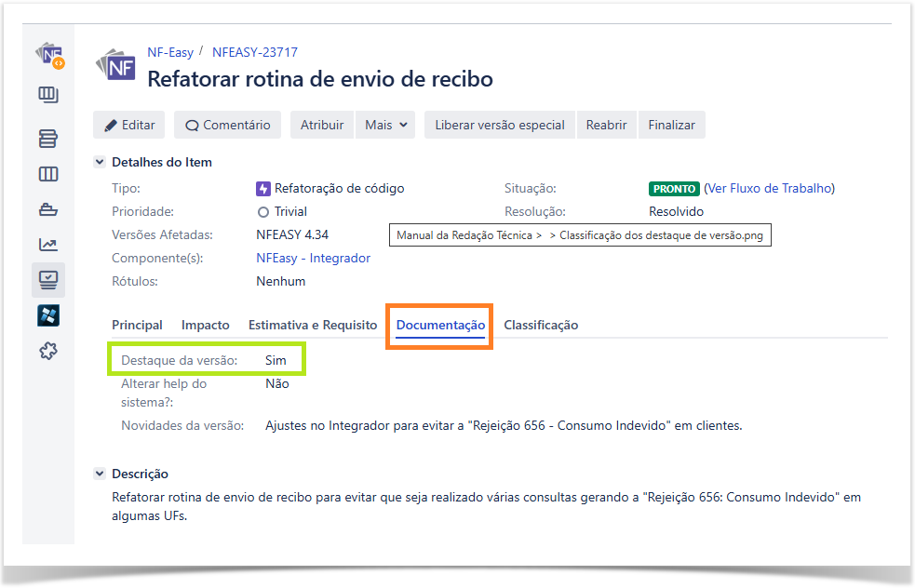The width and height of the screenshot is (915, 588).
Task: Open the Mais dropdown menu
Action: coord(385,125)
